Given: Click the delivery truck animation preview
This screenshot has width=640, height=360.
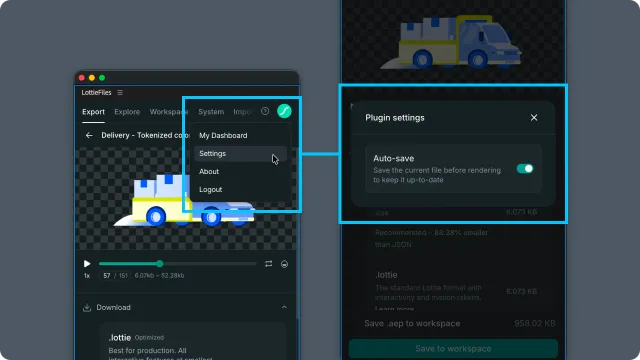Looking at the screenshot, I should (186, 198).
